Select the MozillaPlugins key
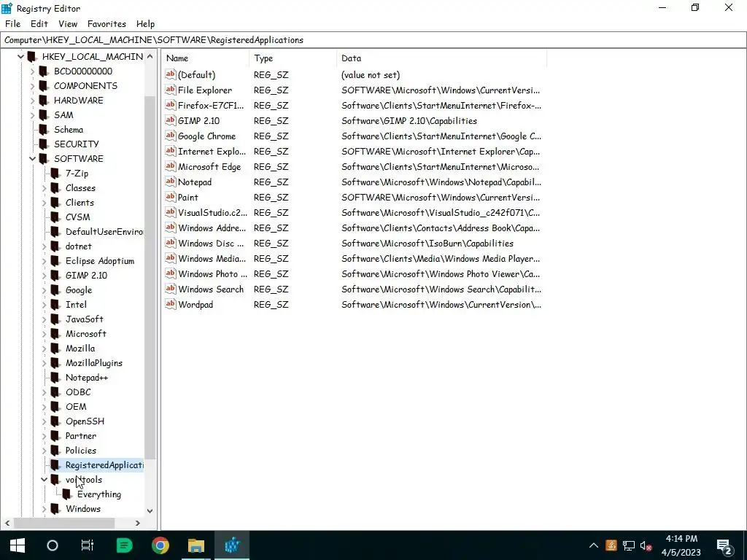747x560 pixels. (94, 363)
